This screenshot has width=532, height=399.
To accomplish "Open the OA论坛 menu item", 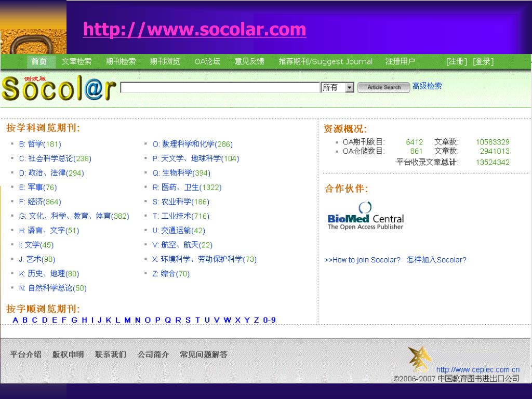I will [x=207, y=61].
